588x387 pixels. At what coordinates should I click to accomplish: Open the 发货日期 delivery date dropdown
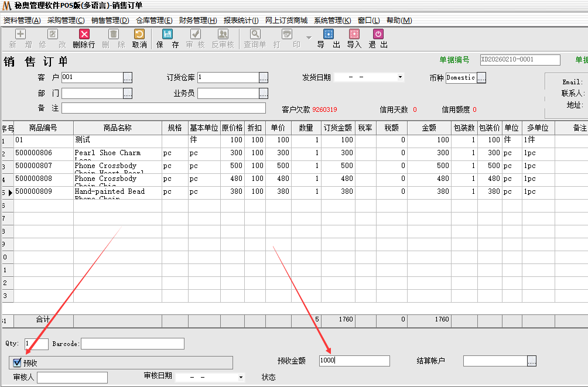tap(400, 77)
